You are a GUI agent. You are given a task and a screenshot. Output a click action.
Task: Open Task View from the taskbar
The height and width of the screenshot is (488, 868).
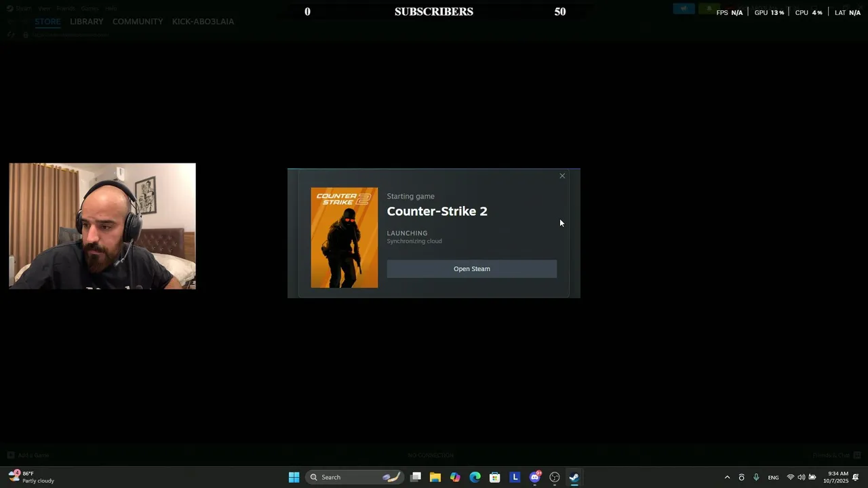pyautogui.click(x=416, y=477)
